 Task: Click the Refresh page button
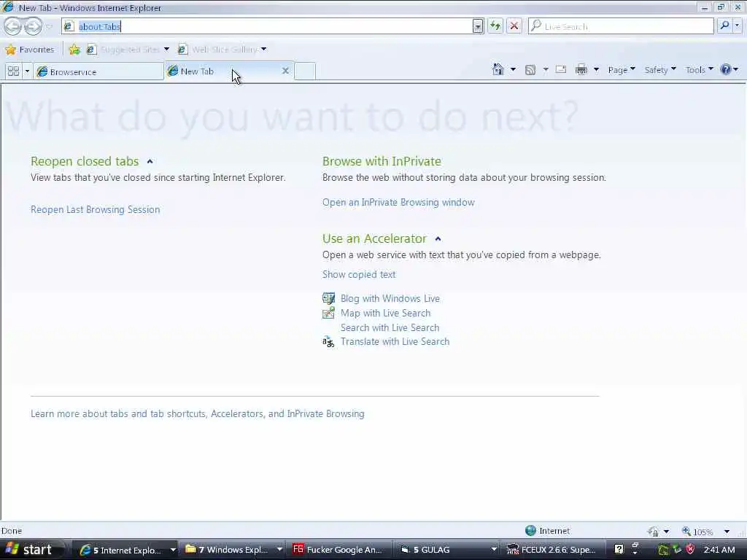pos(495,26)
